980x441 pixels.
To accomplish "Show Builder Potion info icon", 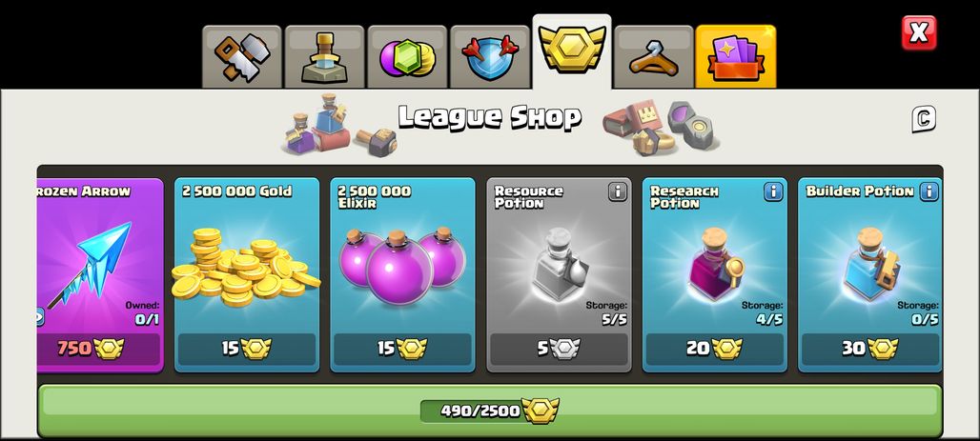I will click(929, 191).
